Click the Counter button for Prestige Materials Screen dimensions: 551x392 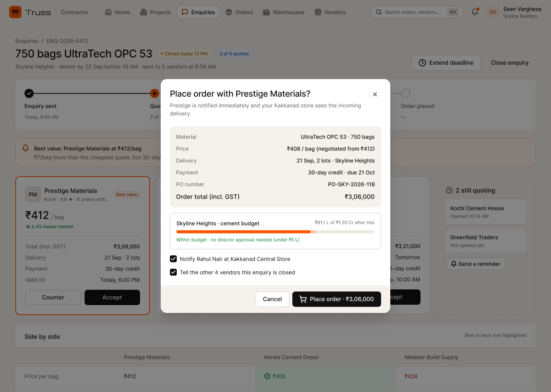(x=53, y=297)
